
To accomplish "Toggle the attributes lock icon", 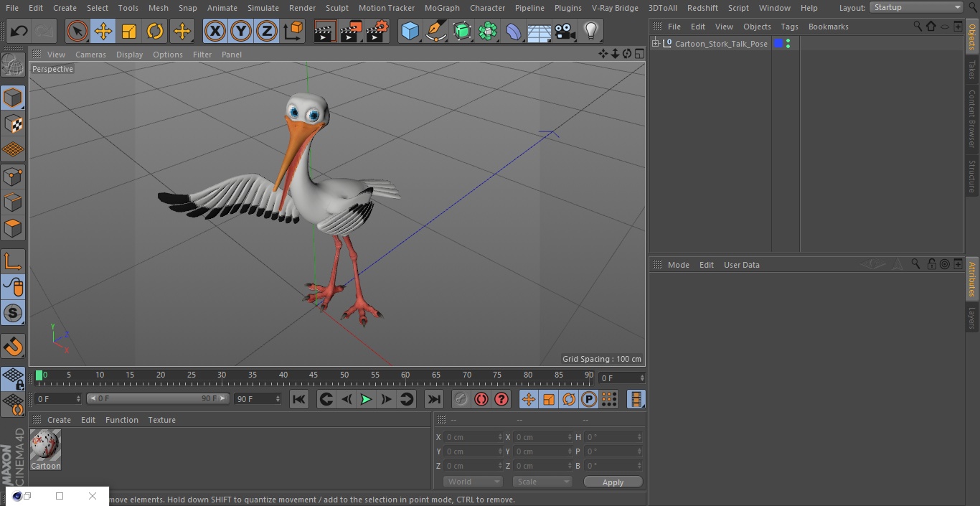I will pyautogui.click(x=931, y=264).
